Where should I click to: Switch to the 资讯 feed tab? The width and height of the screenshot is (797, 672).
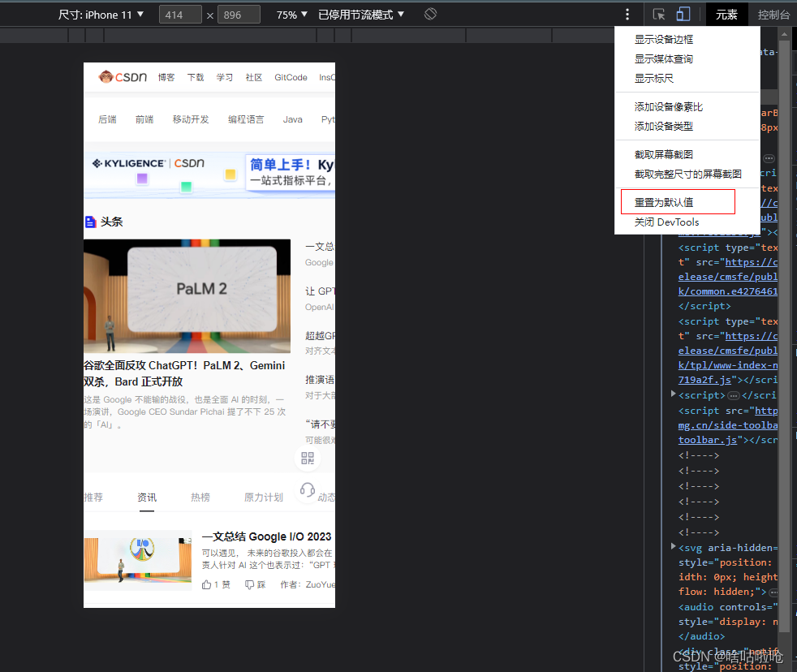147,498
